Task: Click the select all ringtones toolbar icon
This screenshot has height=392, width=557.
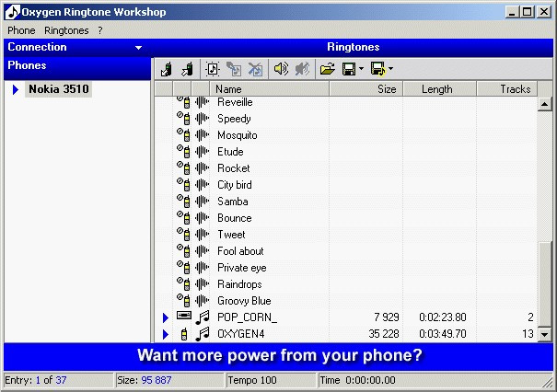Action: (213, 69)
